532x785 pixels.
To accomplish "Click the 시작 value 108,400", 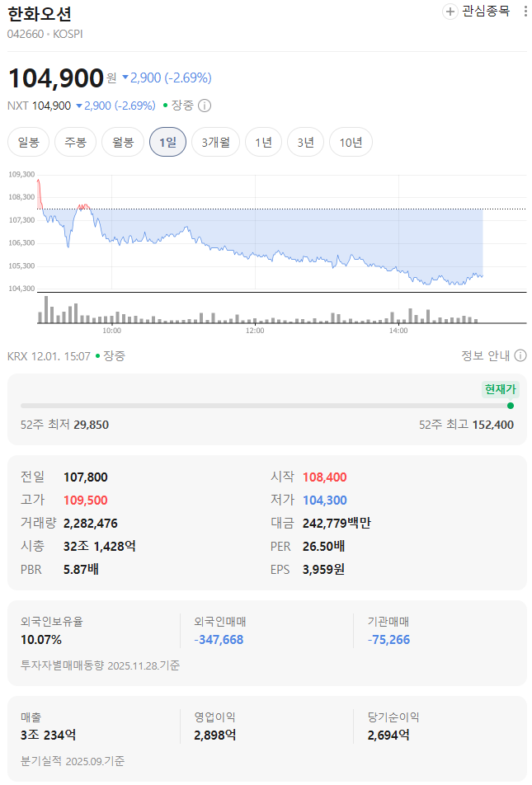I will point(325,477).
